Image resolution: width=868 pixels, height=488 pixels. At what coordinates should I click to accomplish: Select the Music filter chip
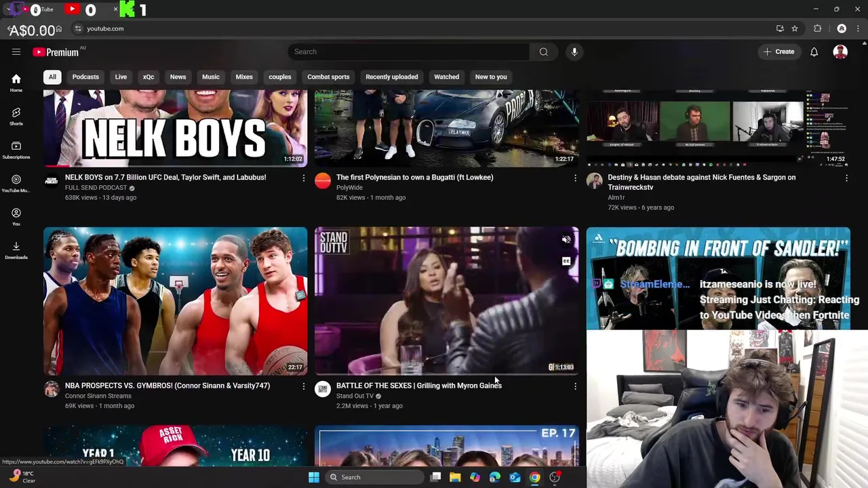click(211, 77)
